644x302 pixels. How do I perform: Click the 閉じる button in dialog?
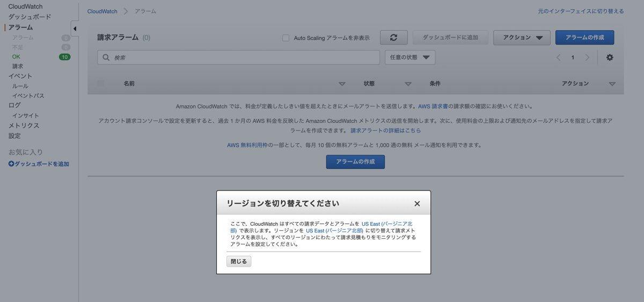click(239, 262)
